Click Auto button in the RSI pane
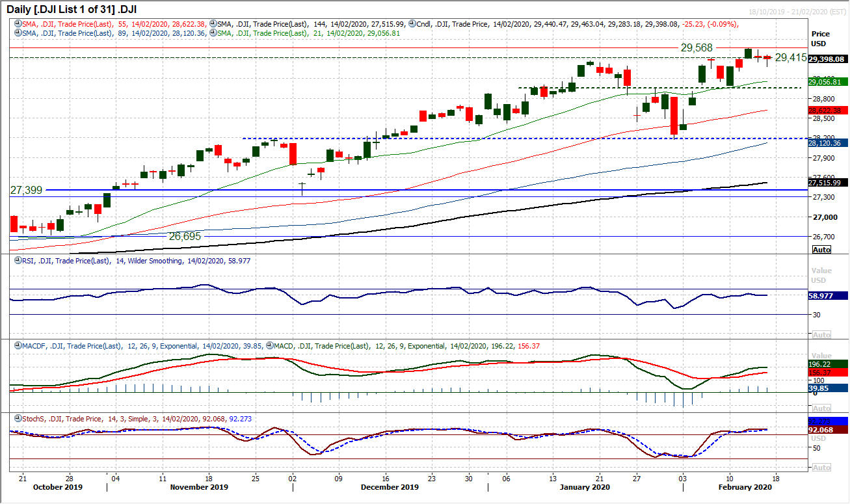The height and width of the screenshot is (504, 850). click(821, 334)
